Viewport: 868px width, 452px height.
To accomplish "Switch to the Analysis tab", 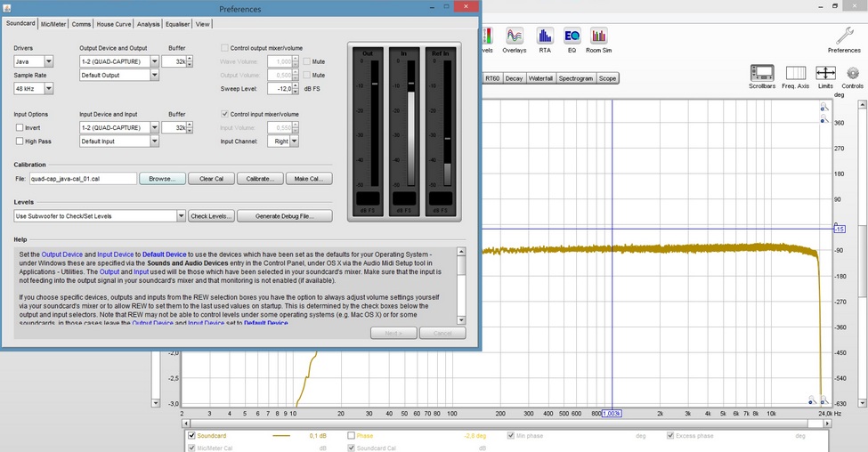I will point(149,24).
